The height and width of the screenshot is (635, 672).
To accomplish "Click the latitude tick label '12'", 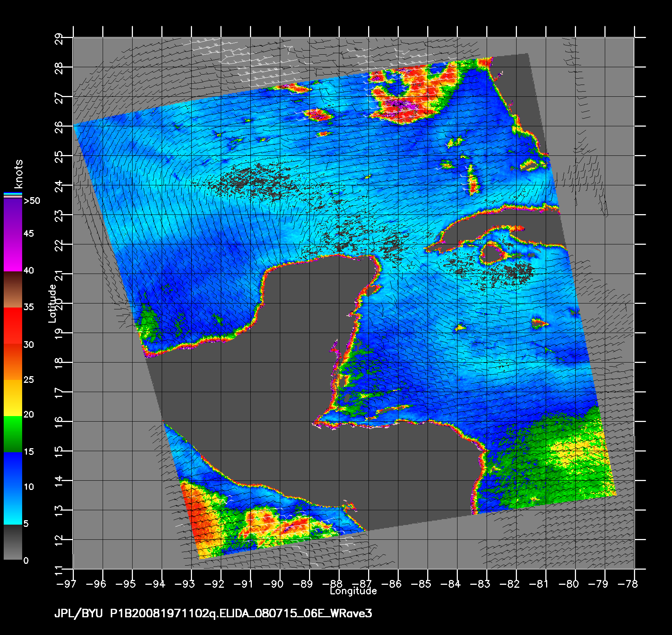I will [59, 540].
